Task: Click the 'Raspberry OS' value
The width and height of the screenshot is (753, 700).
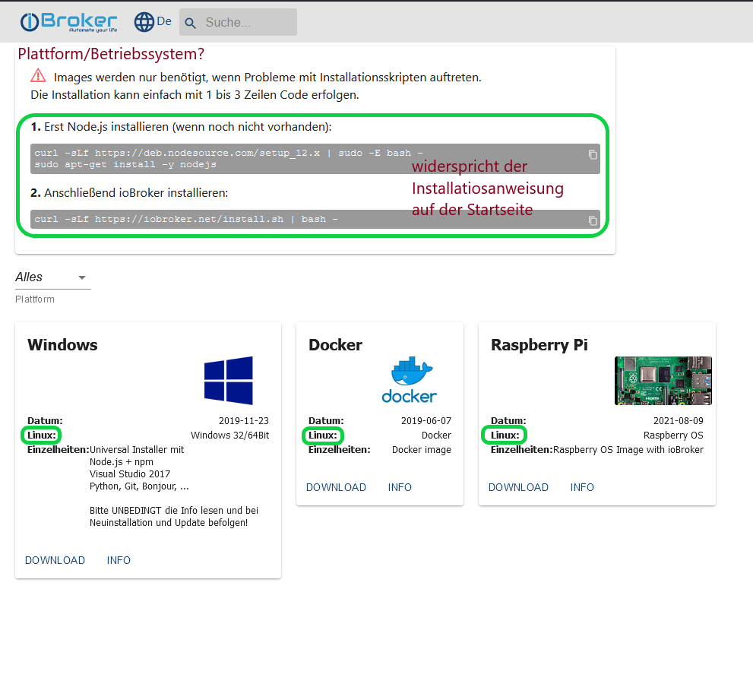Action: pos(673,436)
